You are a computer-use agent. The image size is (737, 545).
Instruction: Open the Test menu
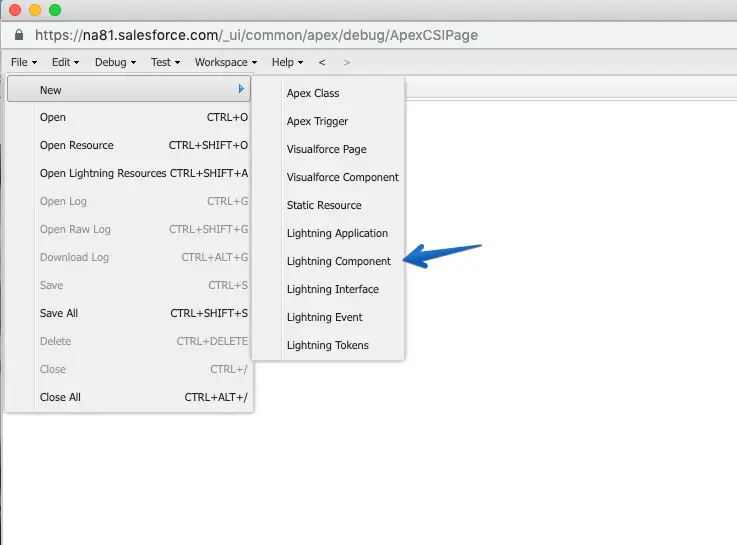click(x=165, y=62)
